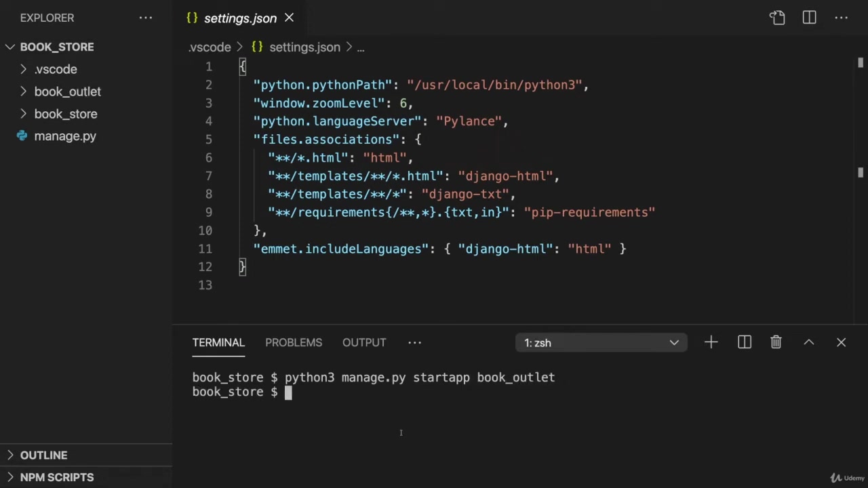Screen dimensions: 868x488
Task: Expand the .vscode folder
Action: (56, 69)
